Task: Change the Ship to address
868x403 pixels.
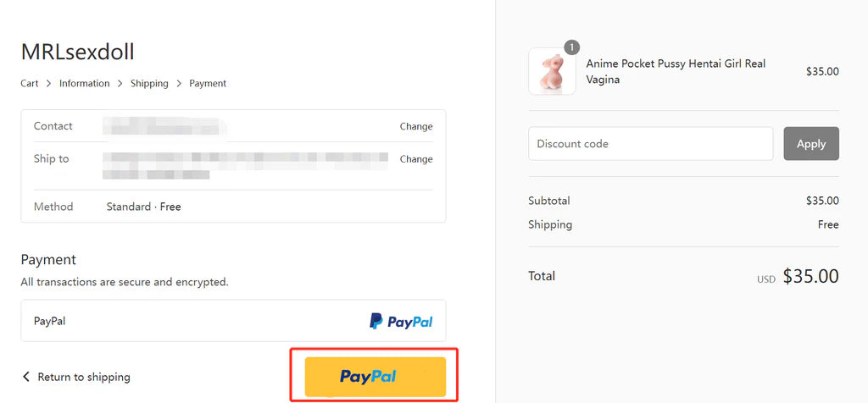Action: pyautogui.click(x=415, y=159)
